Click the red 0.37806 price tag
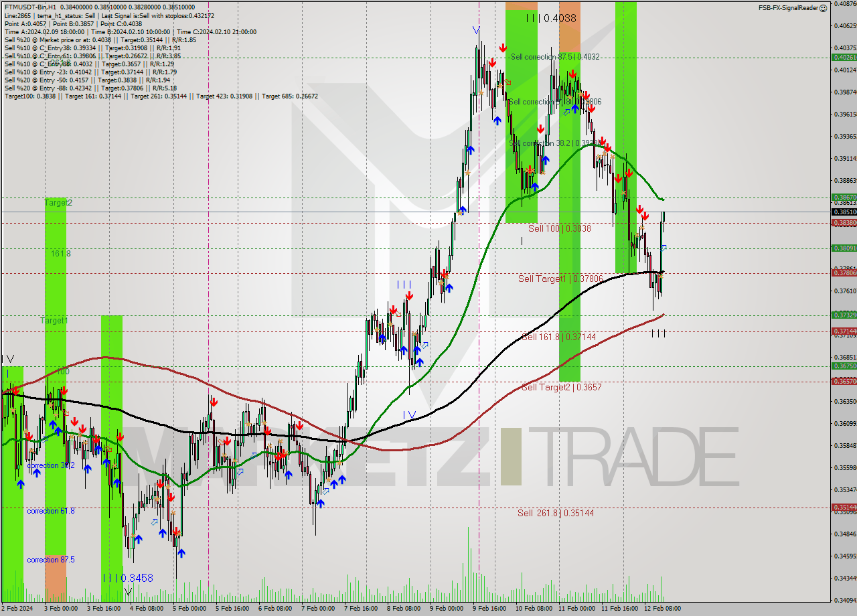The image size is (857, 616). (x=844, y=273)
